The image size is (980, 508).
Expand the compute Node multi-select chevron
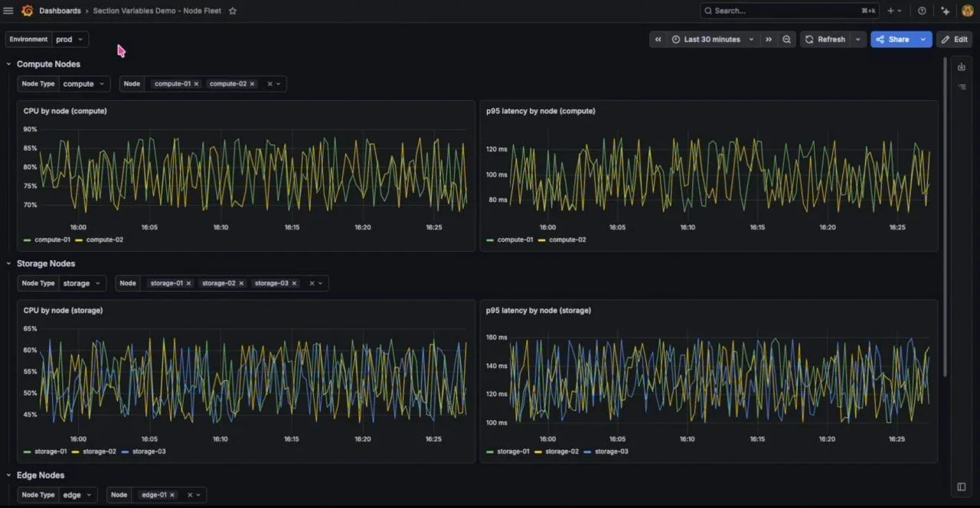click(279, 83)
